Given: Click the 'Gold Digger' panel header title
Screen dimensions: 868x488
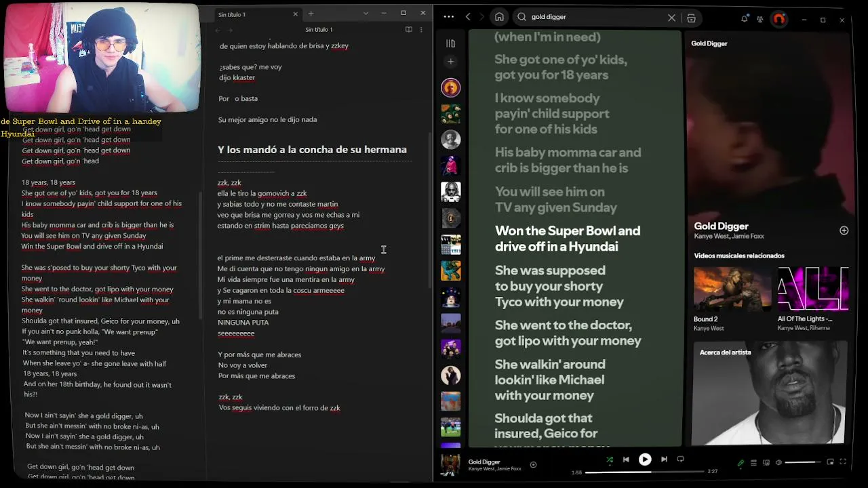Looking at the screenshot, I should [x=709, y=43].
